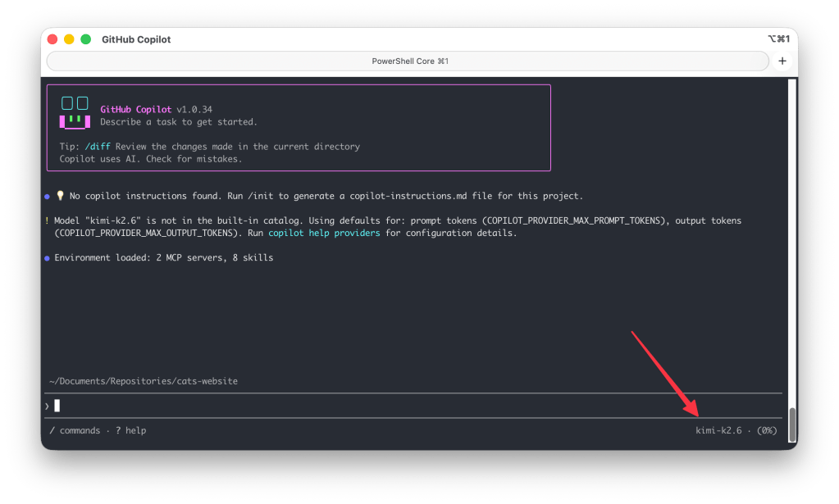Focus the command prompt input line

[x=410, y=406]
